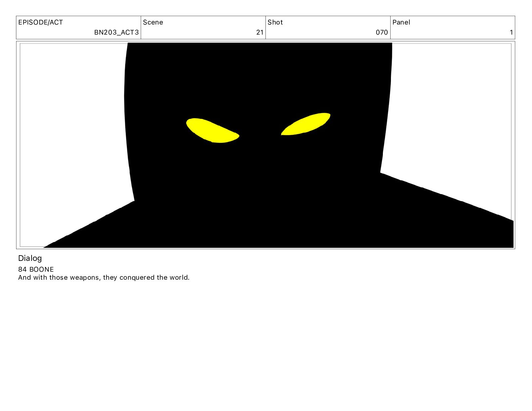Click the left yellow eye in storyboard
The width and height of the screenshot is (532, 411).
[213, 131]
